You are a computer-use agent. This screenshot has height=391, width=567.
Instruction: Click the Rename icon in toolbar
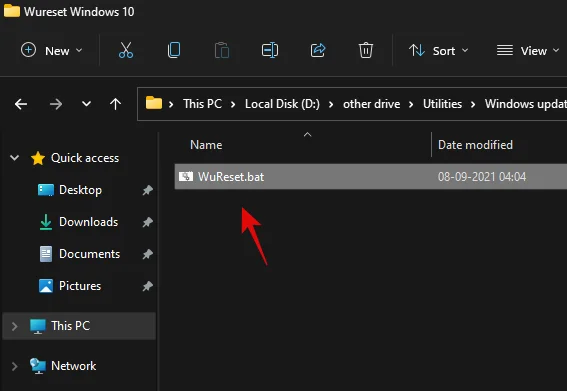click(270, 50)
